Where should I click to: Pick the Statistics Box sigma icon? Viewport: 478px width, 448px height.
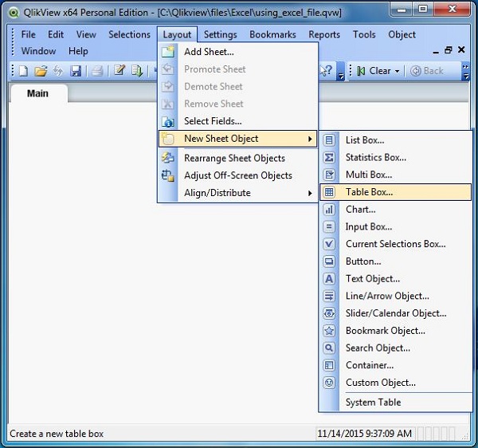(329, 158)
